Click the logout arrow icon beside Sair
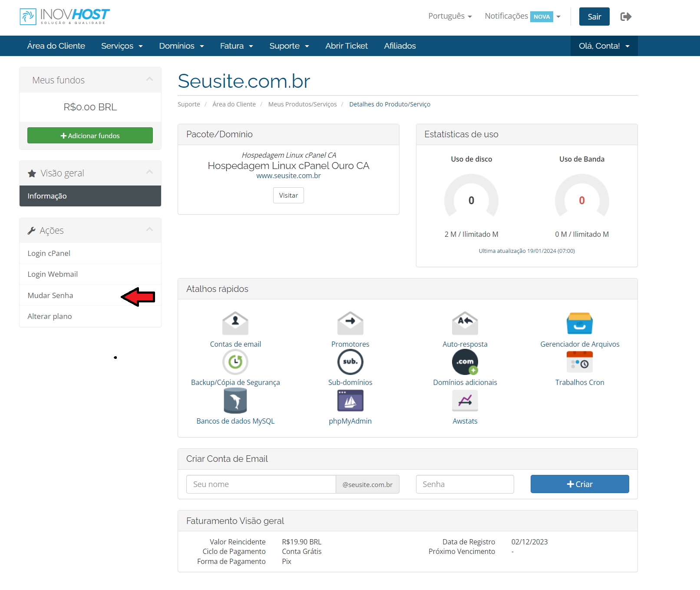This screenshot has height=590, width=700. click(626, 17)
